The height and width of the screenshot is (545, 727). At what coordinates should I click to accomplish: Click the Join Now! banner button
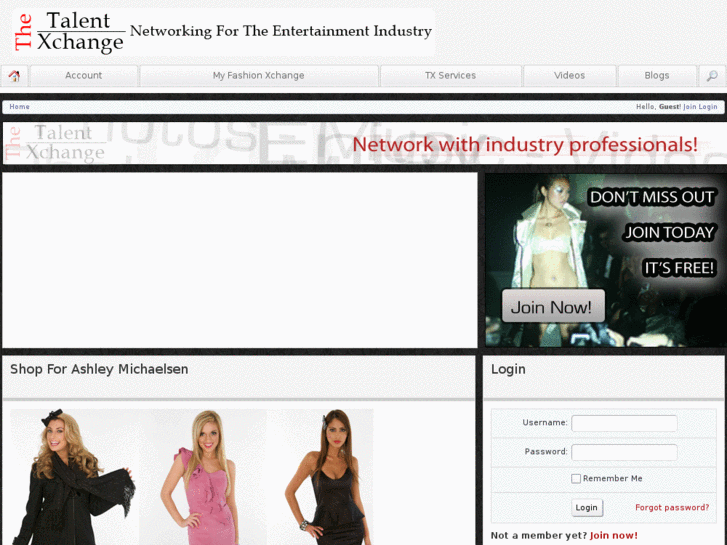[553, 306]
